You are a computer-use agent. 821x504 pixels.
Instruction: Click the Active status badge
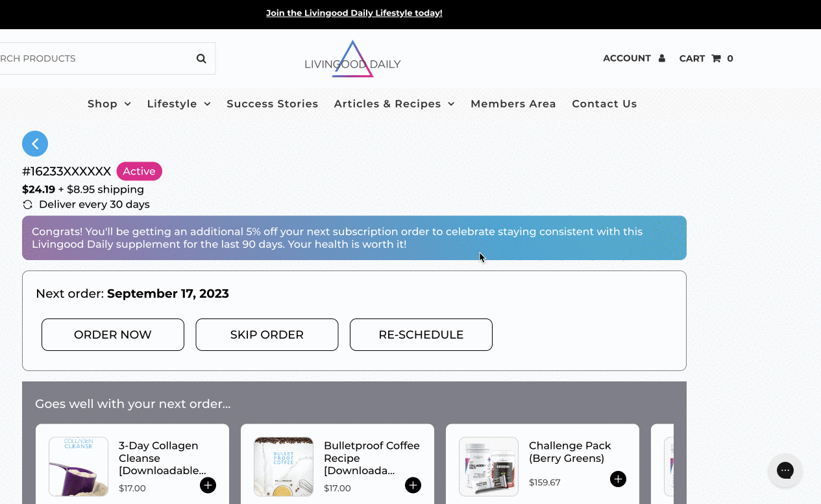[x=140, y=171]
